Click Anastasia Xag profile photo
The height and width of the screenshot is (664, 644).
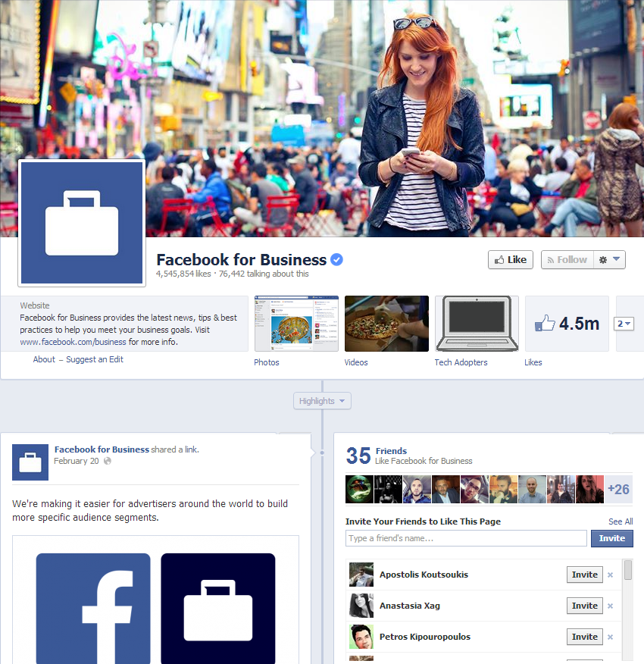[x=361, y=606]
